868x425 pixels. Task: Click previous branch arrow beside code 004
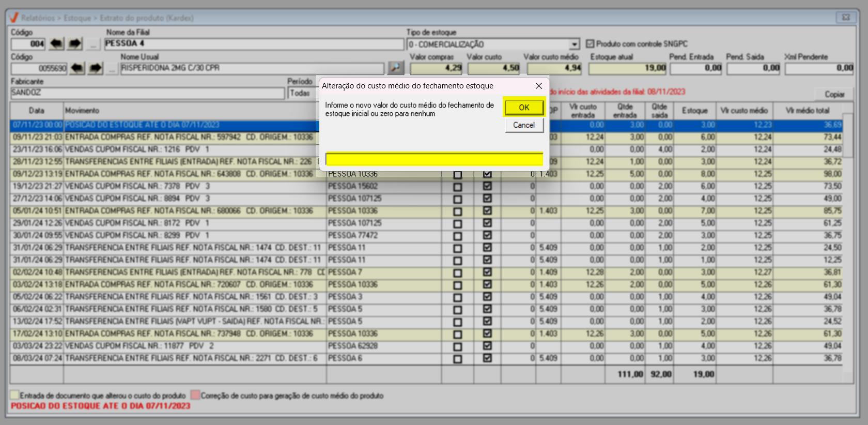(x=57, y=44)
